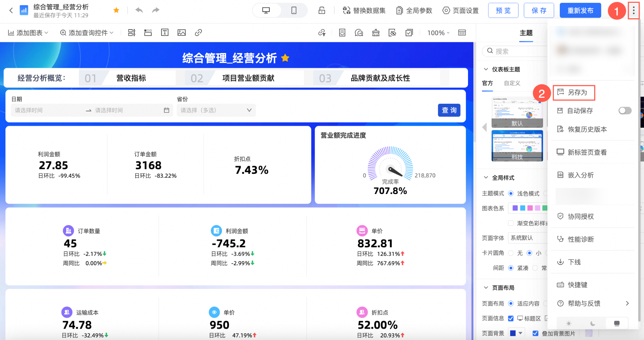Click the 保存 save button

click(x=539, y=10)
